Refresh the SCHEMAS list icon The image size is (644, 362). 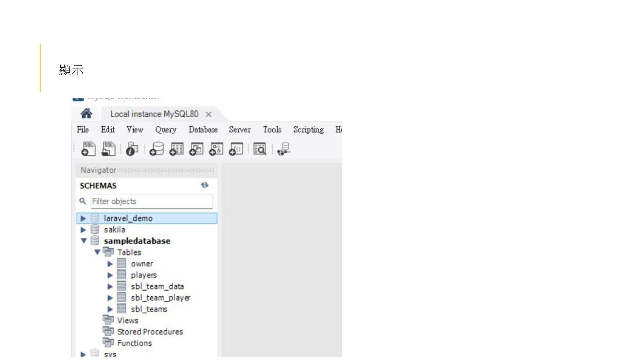coord(205,185)
